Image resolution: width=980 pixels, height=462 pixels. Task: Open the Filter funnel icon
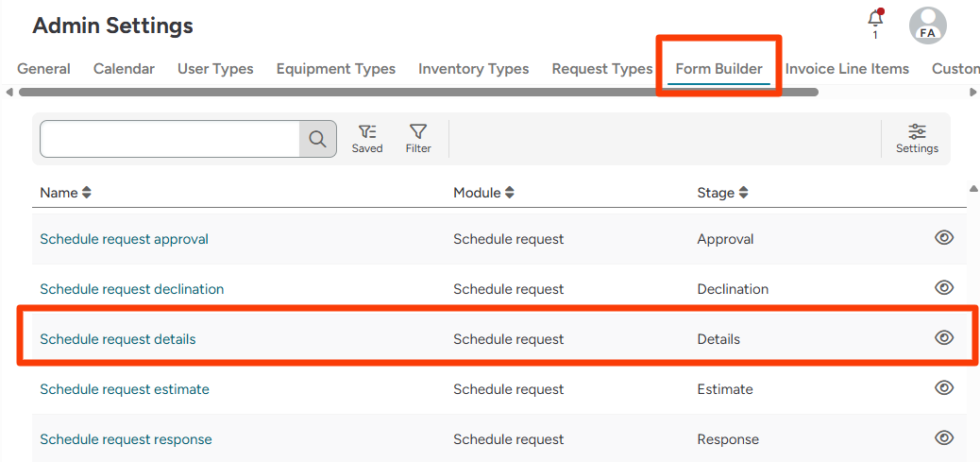pos(418,138)
